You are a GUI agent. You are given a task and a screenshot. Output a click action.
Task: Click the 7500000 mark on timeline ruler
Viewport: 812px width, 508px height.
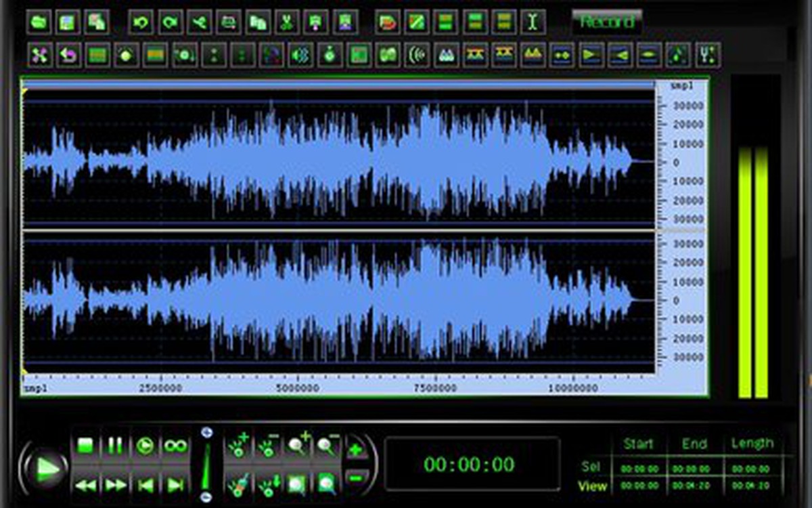435,389
